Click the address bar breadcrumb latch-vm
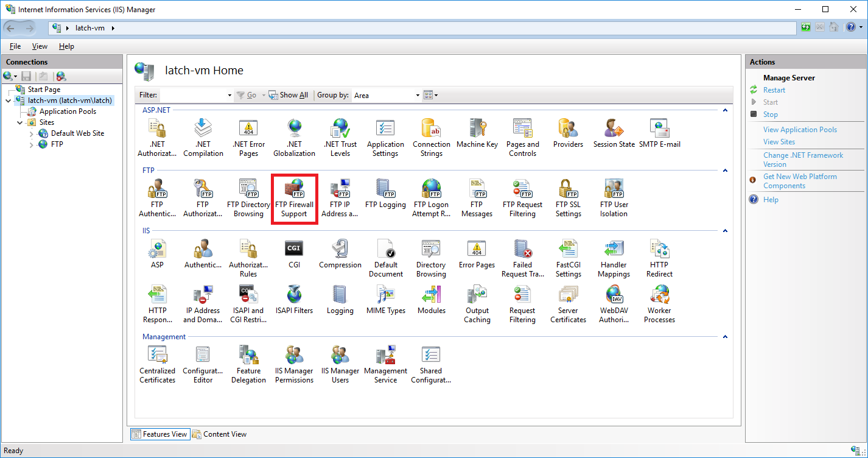This screenshot has width=868, height=458. (90, 28)
